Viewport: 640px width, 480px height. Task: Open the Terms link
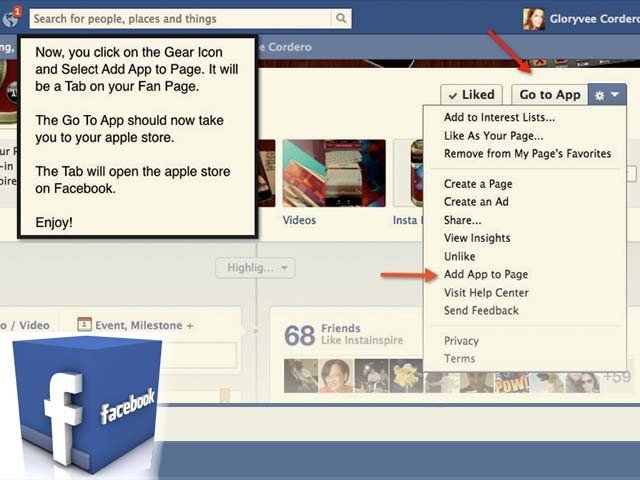460,359
